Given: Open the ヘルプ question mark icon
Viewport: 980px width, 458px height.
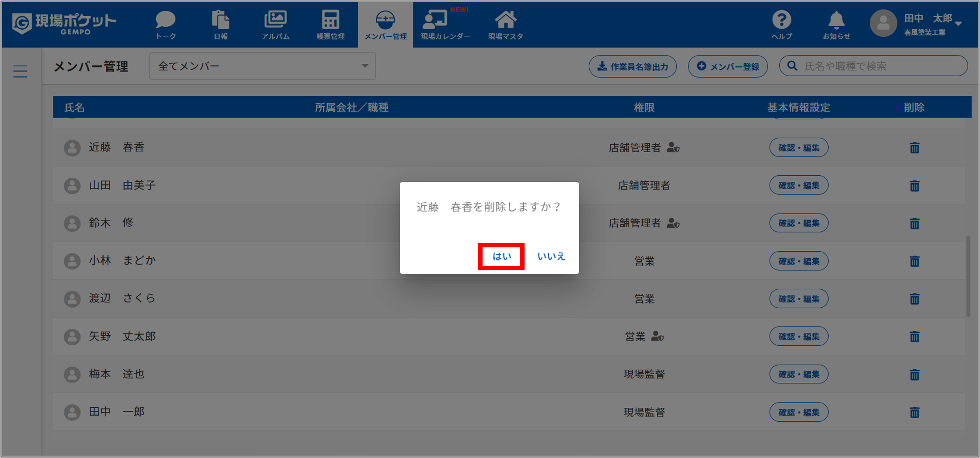Looking at the screenshot, I should [x=781, y=25].
